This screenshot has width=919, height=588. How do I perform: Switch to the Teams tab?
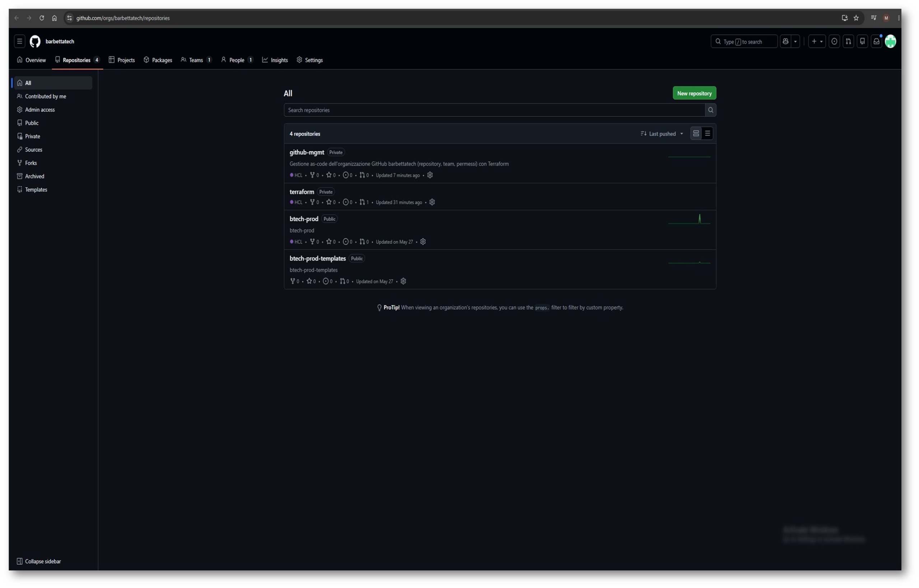tap(196, 60)
